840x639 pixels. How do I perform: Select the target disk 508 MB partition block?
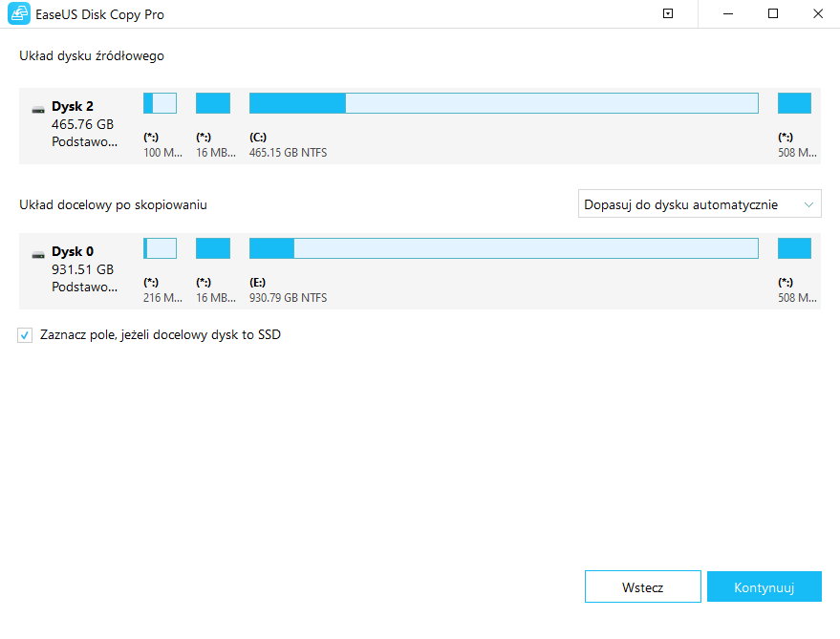click(x=794, y=248)
